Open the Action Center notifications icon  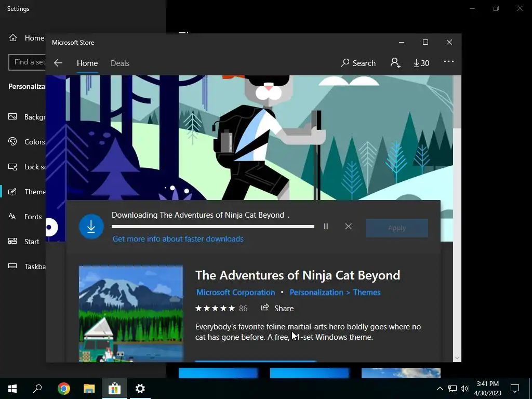515,389
